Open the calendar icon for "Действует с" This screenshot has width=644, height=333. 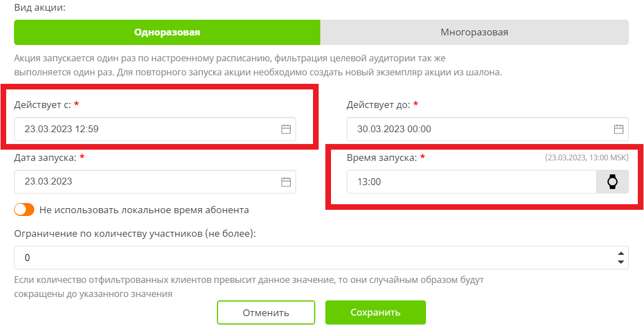[x=285, y=129]
